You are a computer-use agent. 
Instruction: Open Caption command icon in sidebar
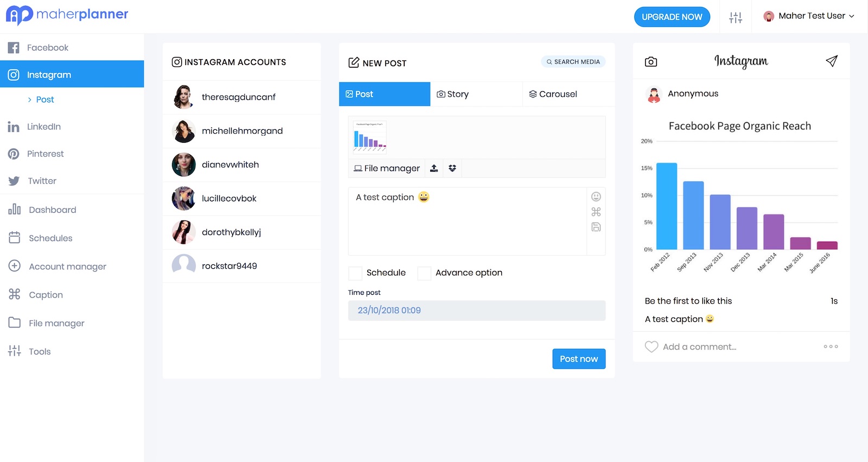[15, 294]
